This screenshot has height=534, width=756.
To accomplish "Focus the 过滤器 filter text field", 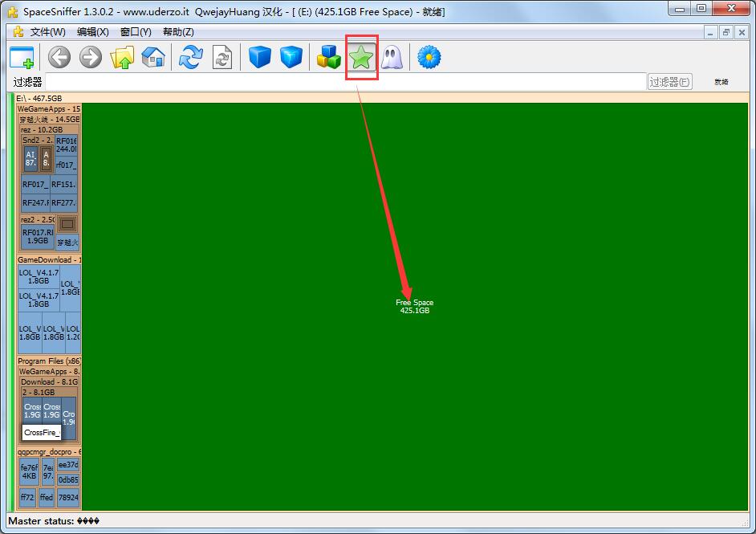I will tap(345, 82).
